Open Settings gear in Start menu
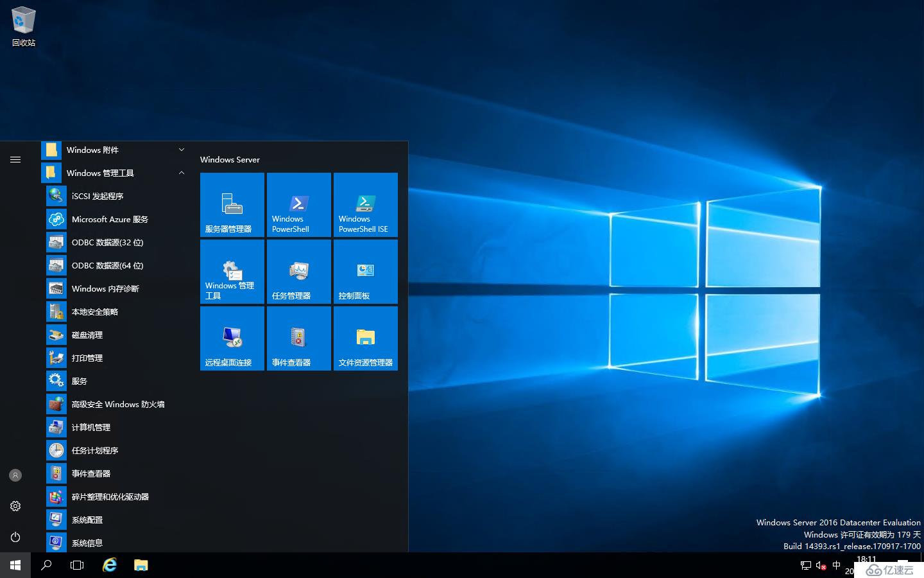 tap(15, 506)
